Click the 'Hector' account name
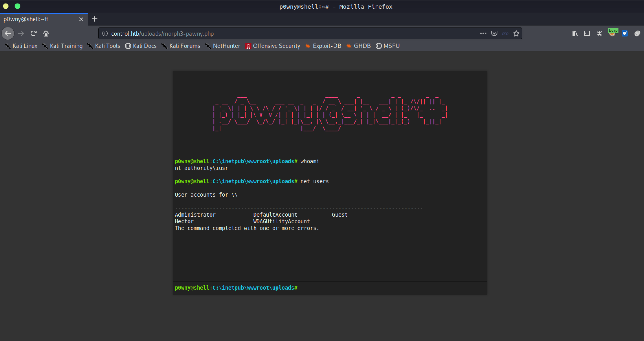This screenshot has width=644, height=341. pos(184,222)
